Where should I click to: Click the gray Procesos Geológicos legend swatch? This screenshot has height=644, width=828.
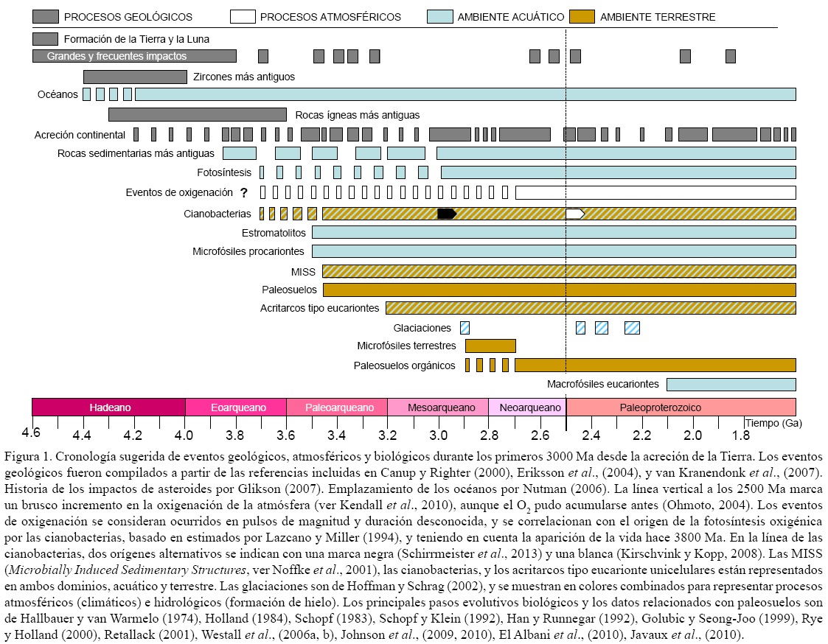[x=46, y=16]
